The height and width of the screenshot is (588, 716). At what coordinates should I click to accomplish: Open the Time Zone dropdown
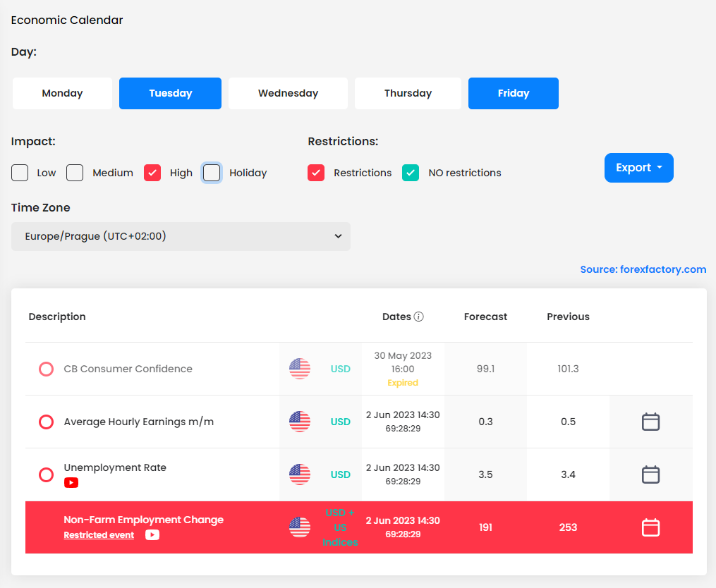181,236
